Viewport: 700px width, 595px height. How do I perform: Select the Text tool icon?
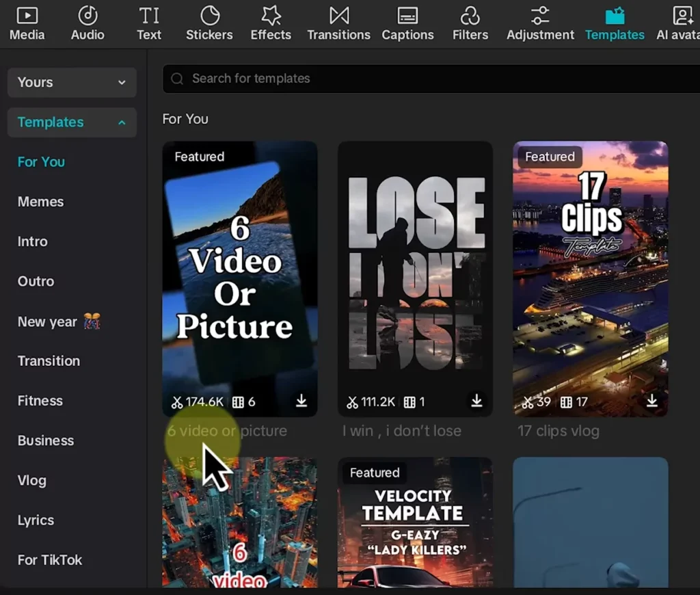click(x=148, y=16)
